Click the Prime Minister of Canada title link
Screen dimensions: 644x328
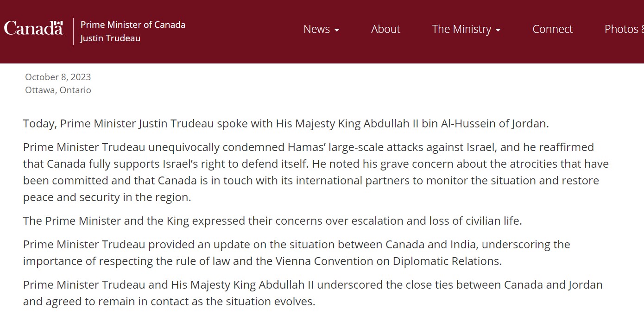coord(133,25)
